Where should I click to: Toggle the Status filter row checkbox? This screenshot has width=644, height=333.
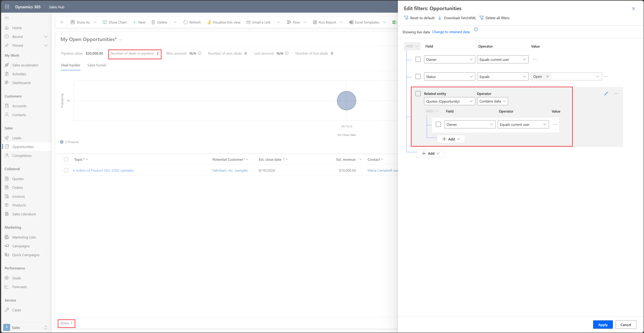[418, 76]
